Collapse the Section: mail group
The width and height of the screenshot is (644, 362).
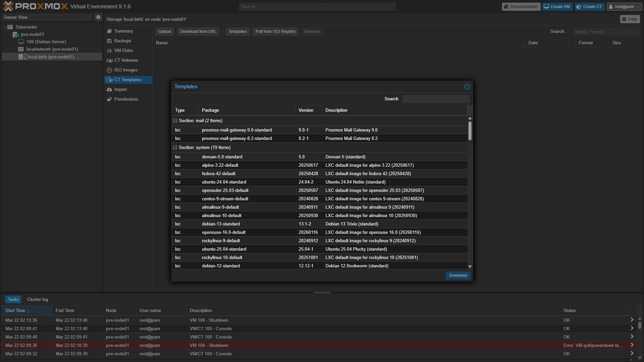coord(175,121)
